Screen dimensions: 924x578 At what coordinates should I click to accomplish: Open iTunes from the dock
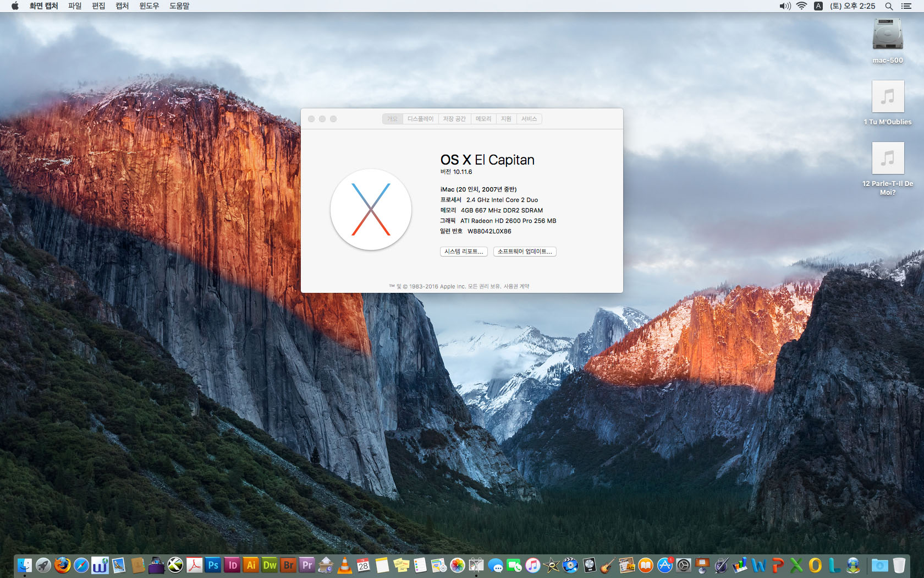click(532, 565)
